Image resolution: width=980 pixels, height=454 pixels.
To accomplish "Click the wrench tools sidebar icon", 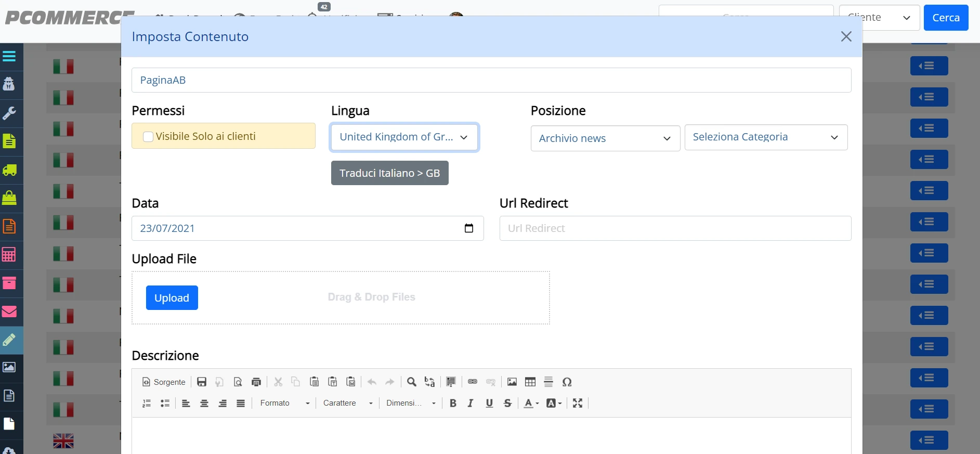I will pyautogui.click(x=9, y=113).
